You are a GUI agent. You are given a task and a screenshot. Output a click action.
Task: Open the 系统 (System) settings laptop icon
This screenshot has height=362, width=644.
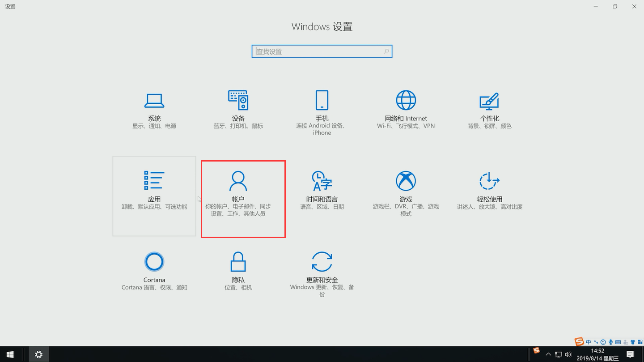pyautogui.click(x=154, y=101)
